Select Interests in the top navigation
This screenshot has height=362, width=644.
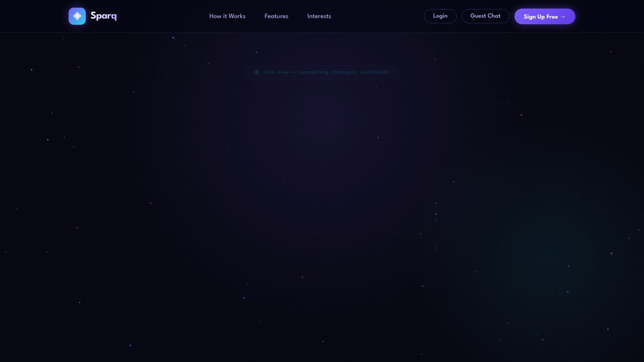click(x=319, y=16)
